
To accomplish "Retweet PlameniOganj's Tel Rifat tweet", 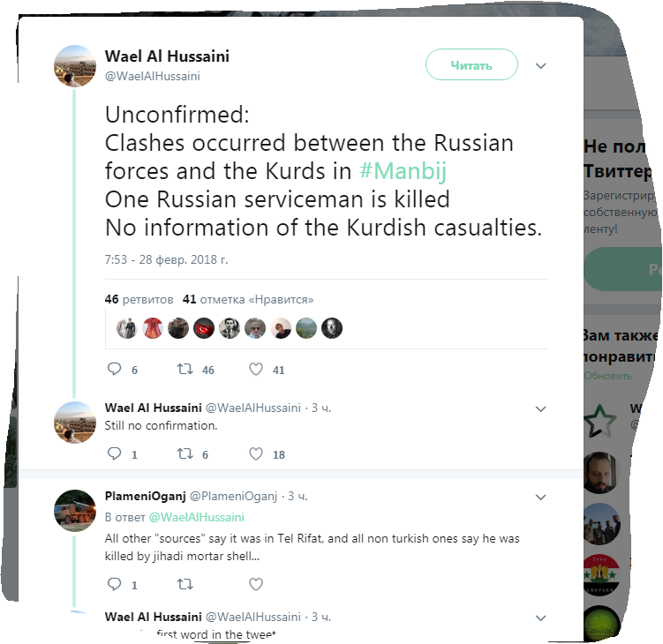I will [185, 584].
